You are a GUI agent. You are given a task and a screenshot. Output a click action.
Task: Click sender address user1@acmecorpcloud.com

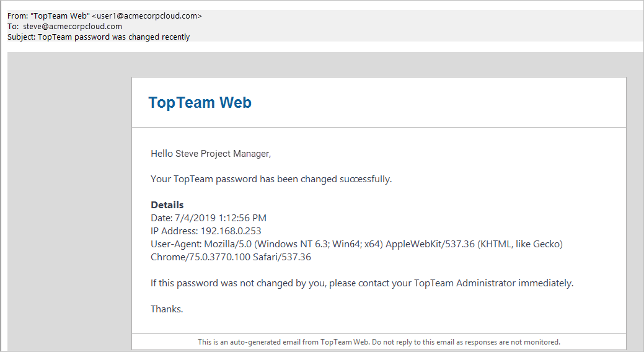(147, 16)
